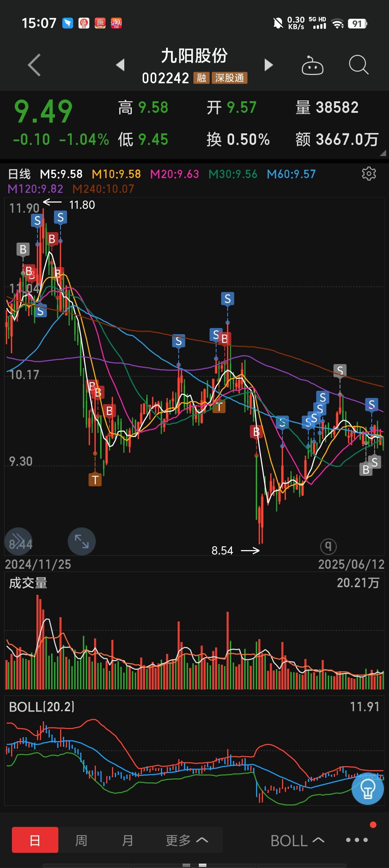Select the 周 weekly chart tab
Screen dimensions: 389x868
tap(81, 841)
